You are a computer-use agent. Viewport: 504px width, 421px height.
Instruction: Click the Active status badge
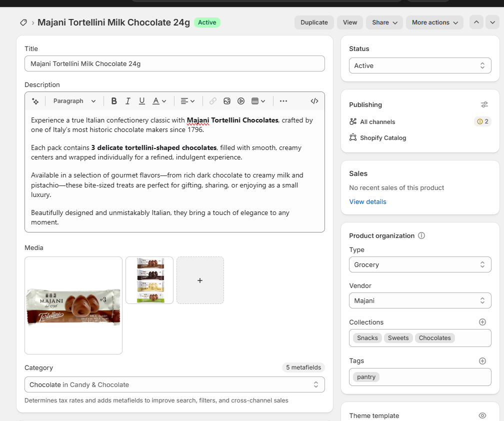(207, 22)
